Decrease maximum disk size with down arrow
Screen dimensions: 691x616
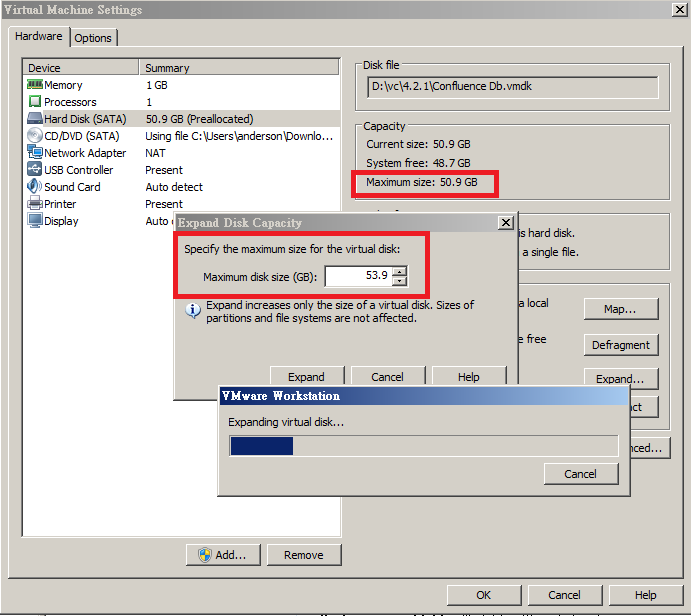coord(399,281)
